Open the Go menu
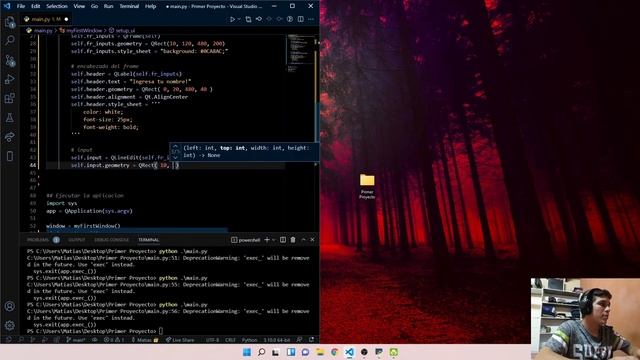Image resolution: width=640 pixels, height=360 pixels. [x=94, y=6]
